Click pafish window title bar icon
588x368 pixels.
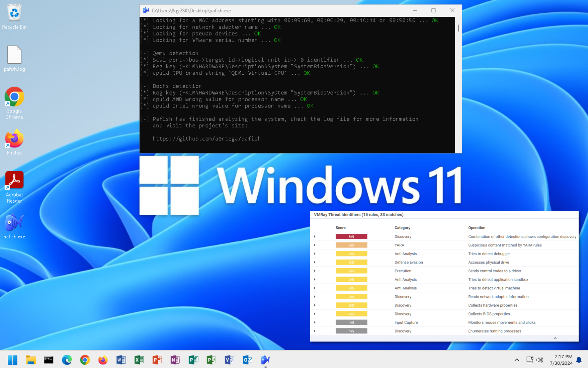[146, 10]
